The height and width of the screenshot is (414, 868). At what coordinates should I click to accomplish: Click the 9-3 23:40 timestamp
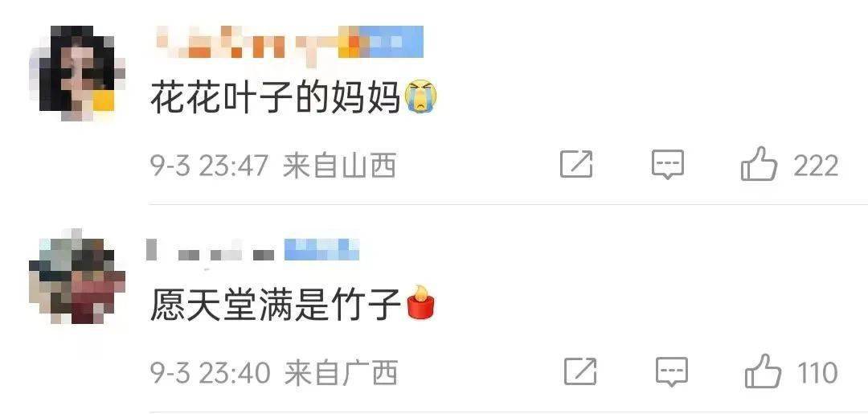(211, 372)
